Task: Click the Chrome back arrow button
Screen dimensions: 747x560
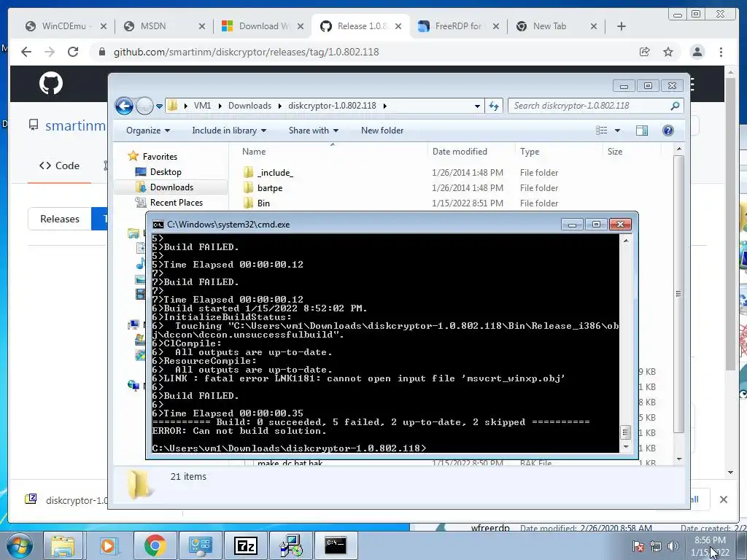Action: click(26, 52)
